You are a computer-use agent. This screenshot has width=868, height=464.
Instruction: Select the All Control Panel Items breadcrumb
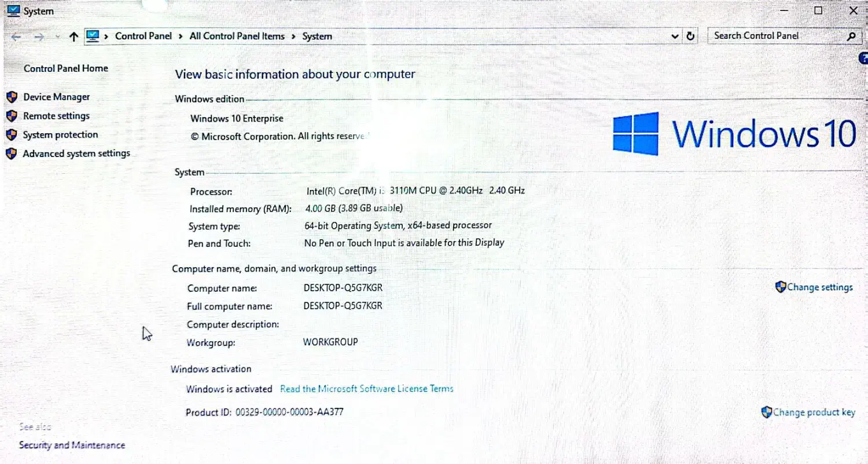(x=237, y=36)
